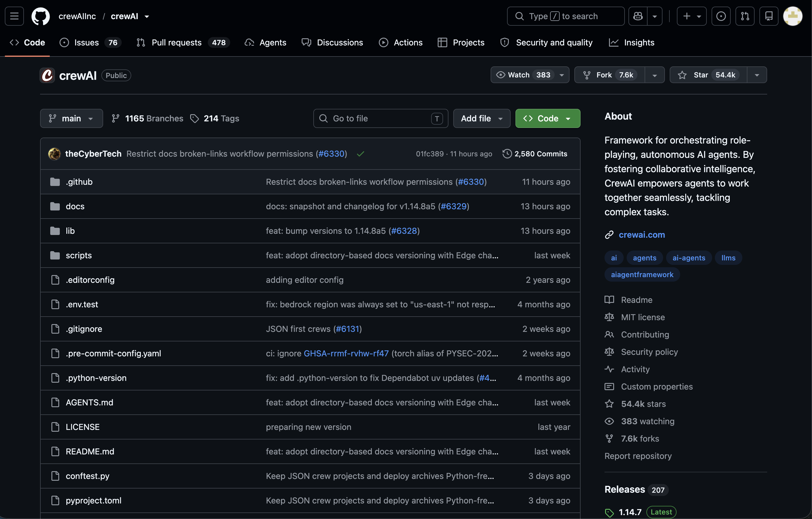Click the conftest.py file icon
This screenshot has height=519, width=812.
point(55,476)
